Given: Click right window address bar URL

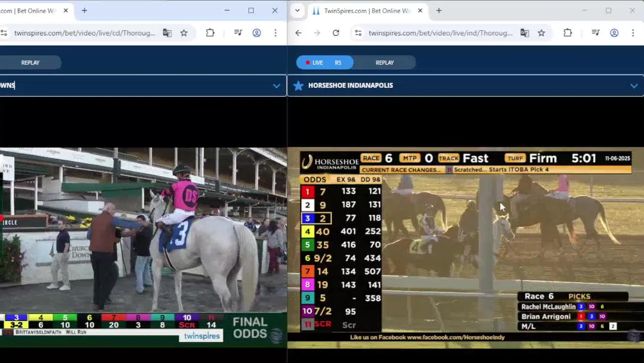Looking at the screenshot, I should 440,33.
